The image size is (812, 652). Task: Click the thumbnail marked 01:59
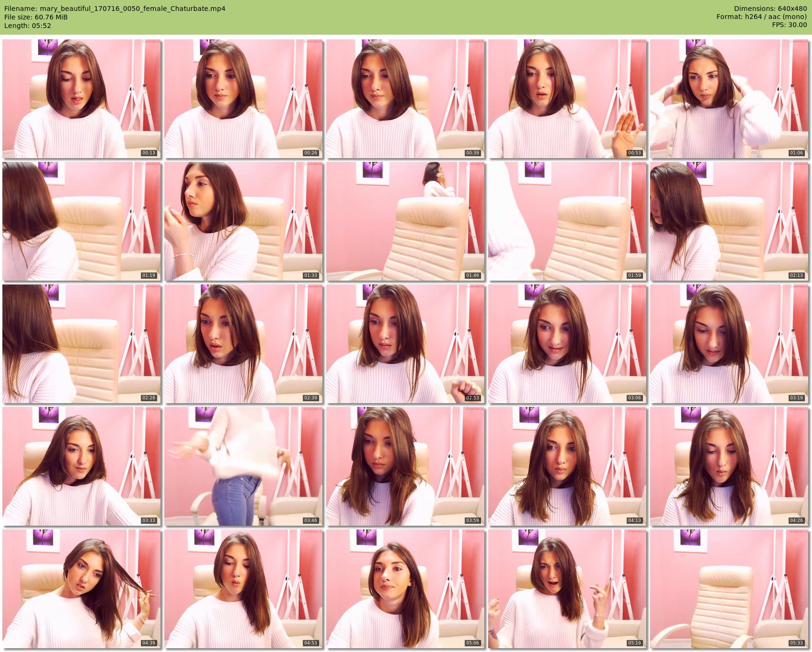567,221
